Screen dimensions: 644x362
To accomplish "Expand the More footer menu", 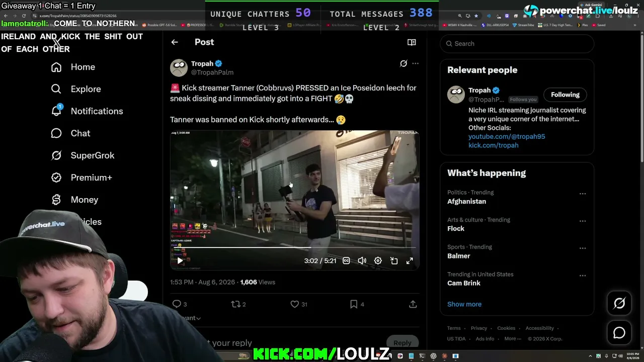I will coord(512,339).
